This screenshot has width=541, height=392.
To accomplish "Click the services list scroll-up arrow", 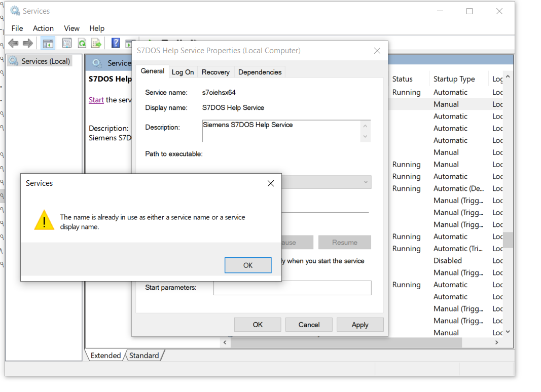I will click(508, 76).
